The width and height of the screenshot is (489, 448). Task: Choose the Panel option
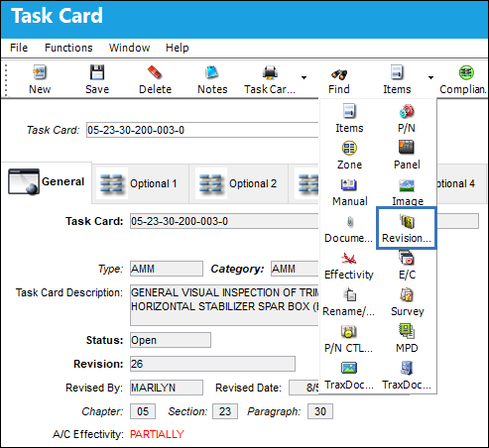point(407,155)
